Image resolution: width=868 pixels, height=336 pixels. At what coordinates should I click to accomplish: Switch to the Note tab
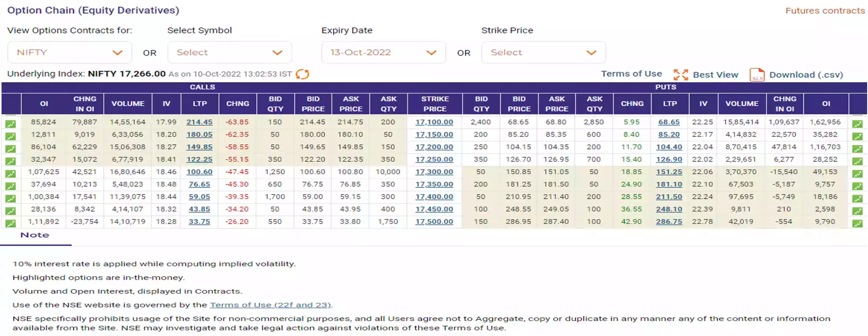tap(35, 235)
